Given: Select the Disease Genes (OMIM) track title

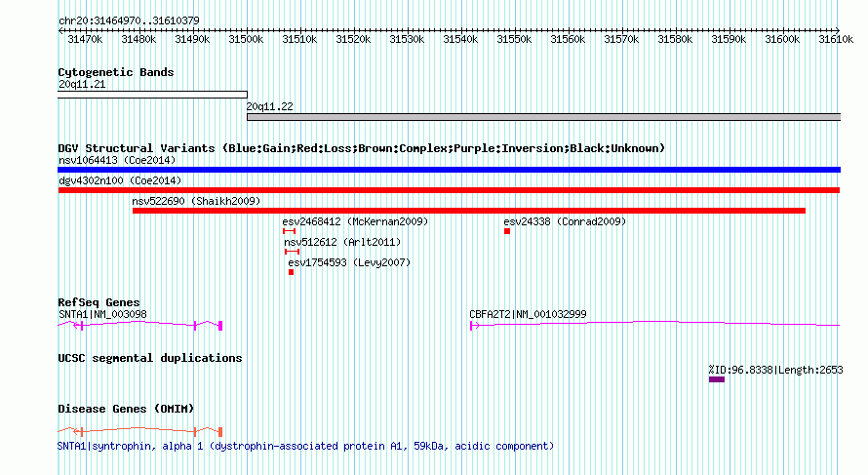Looking at the screenshot, I should (126, 409).
